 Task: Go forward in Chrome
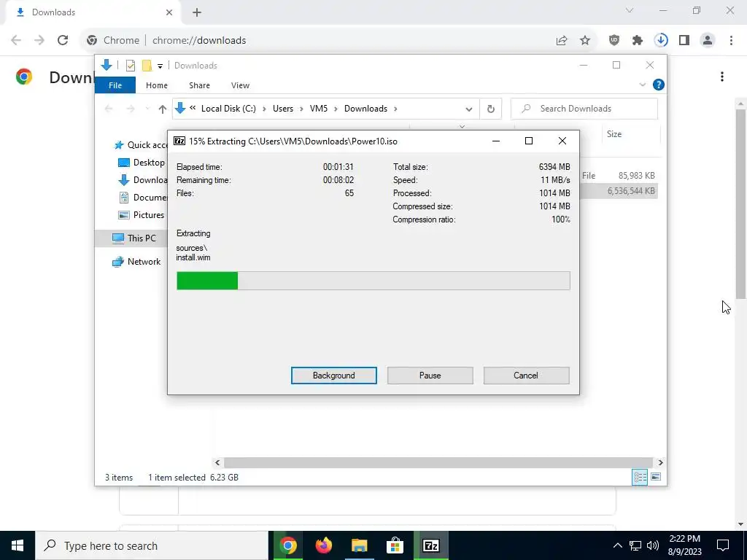(39, 40)
